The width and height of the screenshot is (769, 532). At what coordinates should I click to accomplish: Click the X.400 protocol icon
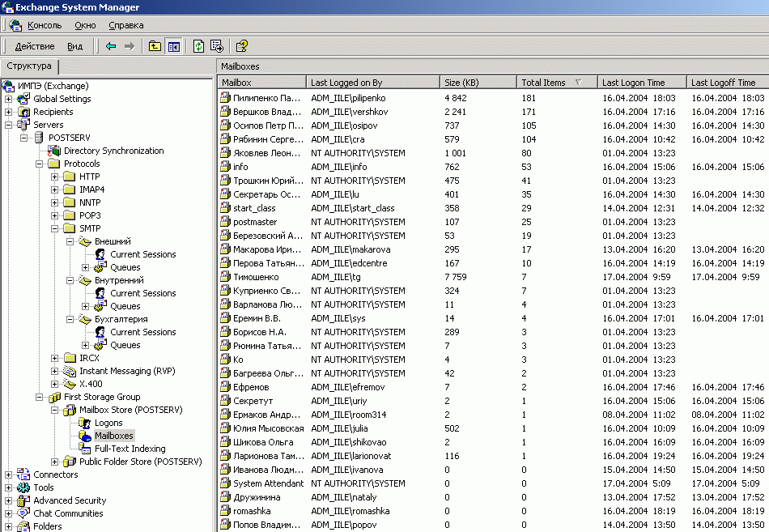click(70, 384)
